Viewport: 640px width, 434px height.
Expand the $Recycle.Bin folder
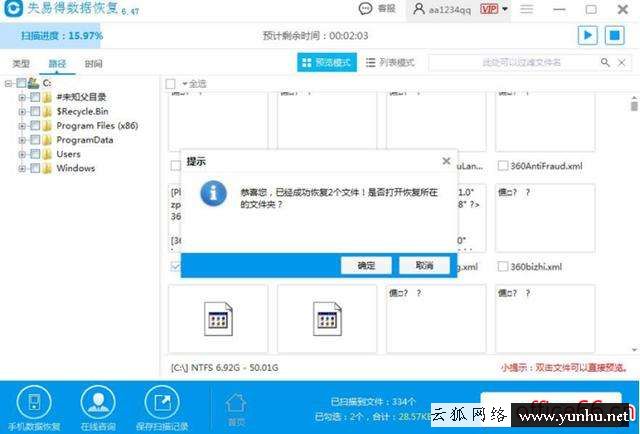(22, 111)
